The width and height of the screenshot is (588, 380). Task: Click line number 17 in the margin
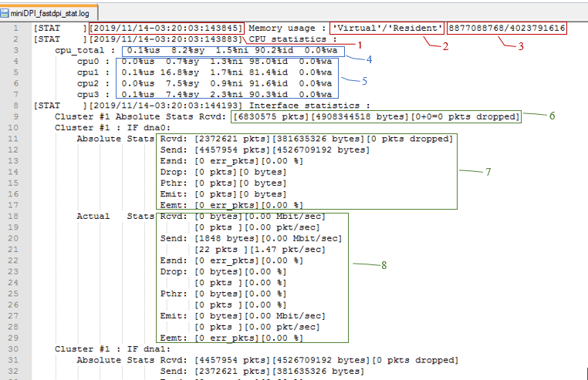[15, 205]
